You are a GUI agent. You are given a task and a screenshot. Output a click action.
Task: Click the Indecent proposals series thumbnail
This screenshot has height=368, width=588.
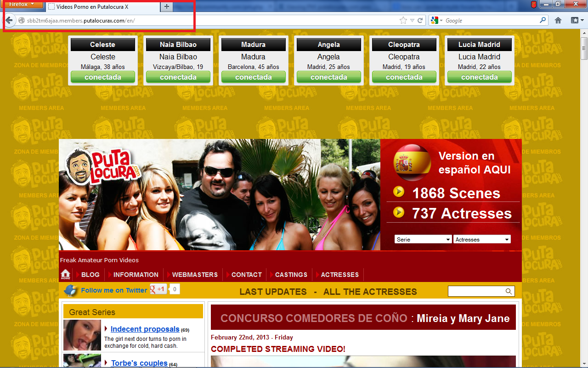pos(82,335)
